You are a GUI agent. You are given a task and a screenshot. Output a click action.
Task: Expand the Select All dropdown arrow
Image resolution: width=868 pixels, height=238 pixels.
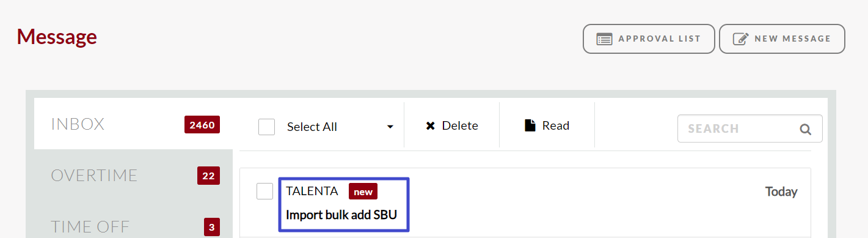[390, 127]
